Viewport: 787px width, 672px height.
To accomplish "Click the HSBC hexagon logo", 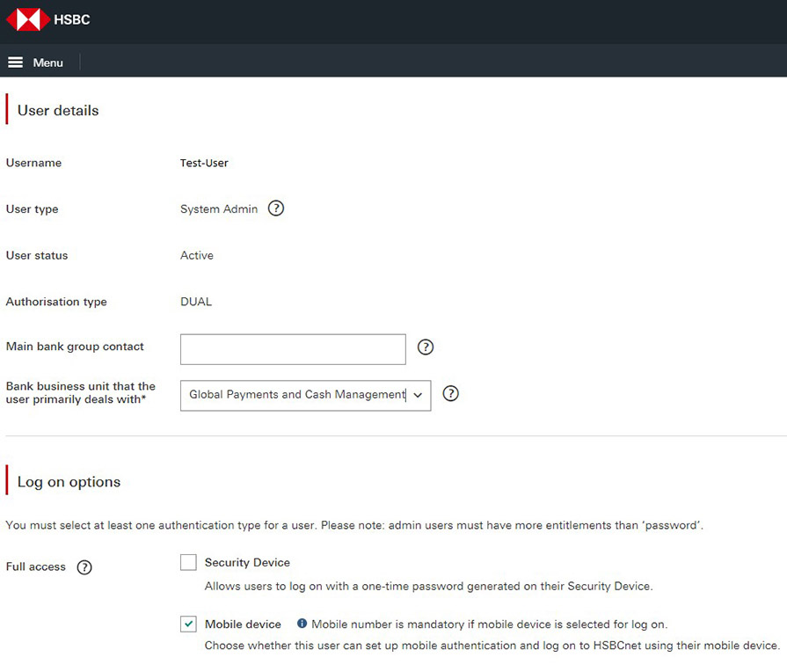I will [27, 19].
